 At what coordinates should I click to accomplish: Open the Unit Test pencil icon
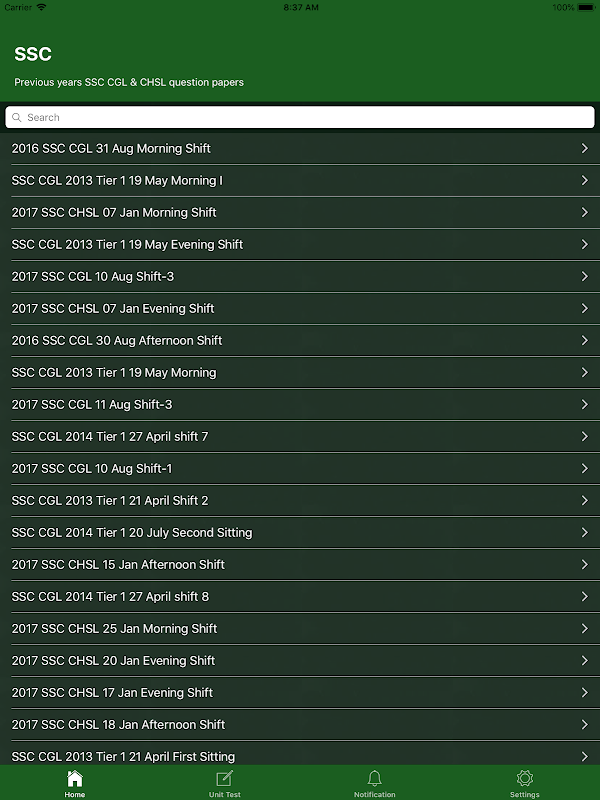point(225,779)
